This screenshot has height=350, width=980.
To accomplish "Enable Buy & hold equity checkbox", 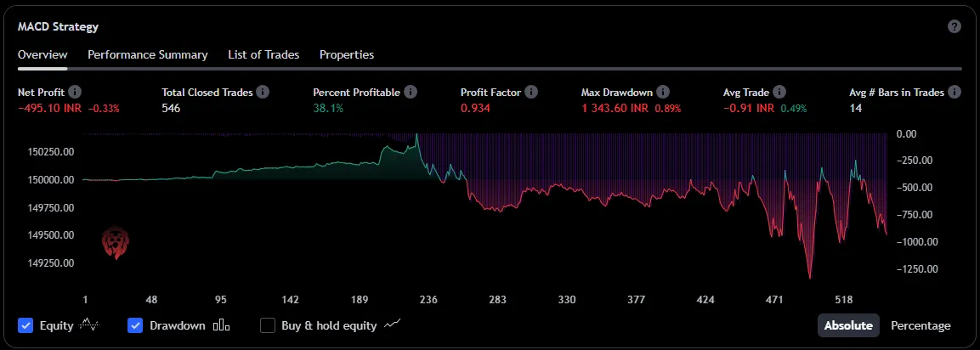I will coord(268,325).
